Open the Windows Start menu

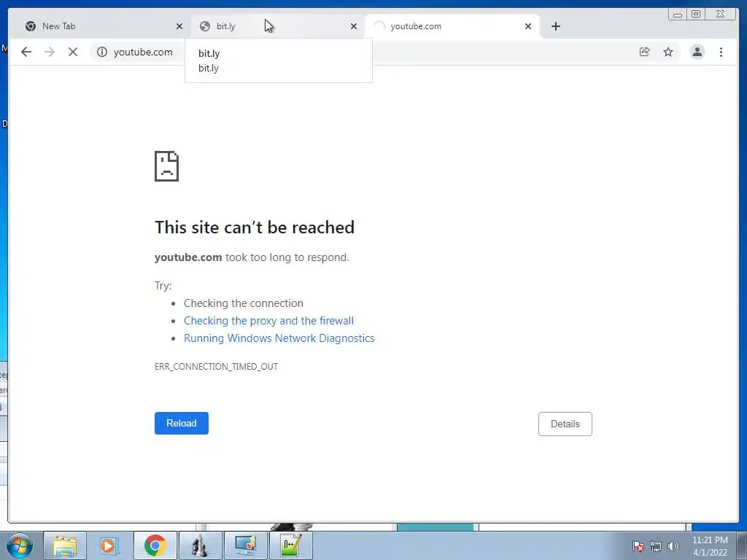click(x=20, y=545)
